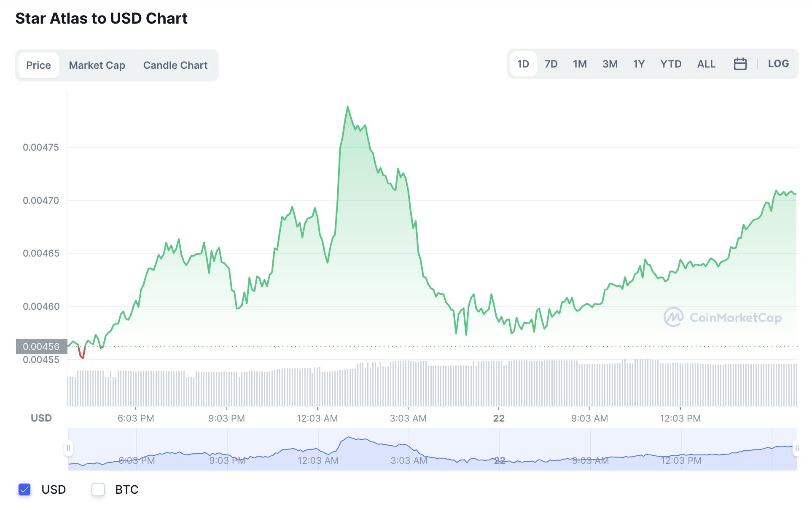Click the 6:03 PM main axis label
812x514 pixels.
[136, 418]
